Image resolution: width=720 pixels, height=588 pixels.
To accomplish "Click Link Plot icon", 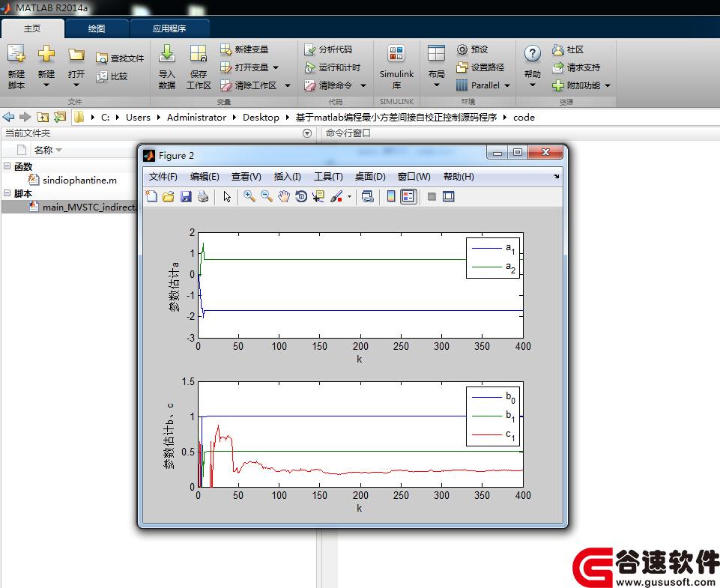I will (367, 196).
